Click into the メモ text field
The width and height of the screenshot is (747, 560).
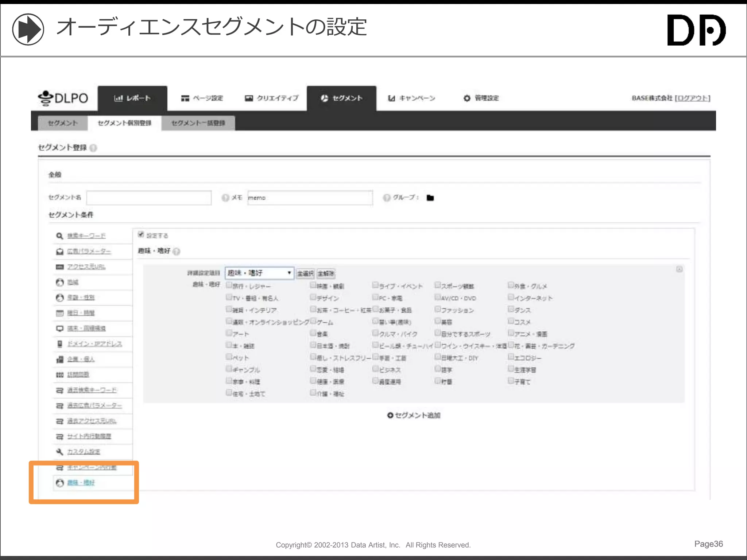coord(310,198)
